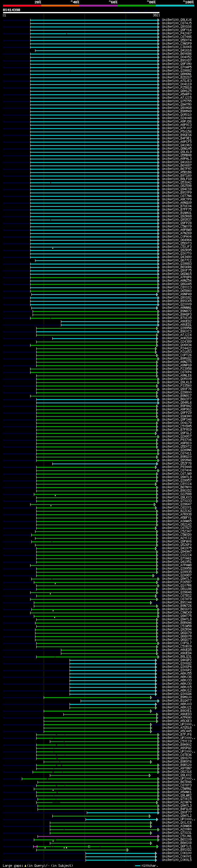Select the UniRef100_C6TJW9 label
The width and height of the screenshot is (197, 868).
point(177,474)
